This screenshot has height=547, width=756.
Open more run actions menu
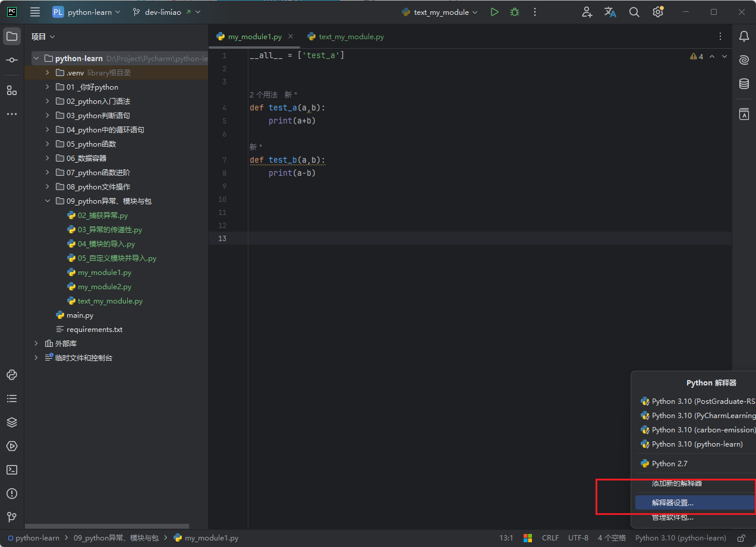(x=535, y=12)
